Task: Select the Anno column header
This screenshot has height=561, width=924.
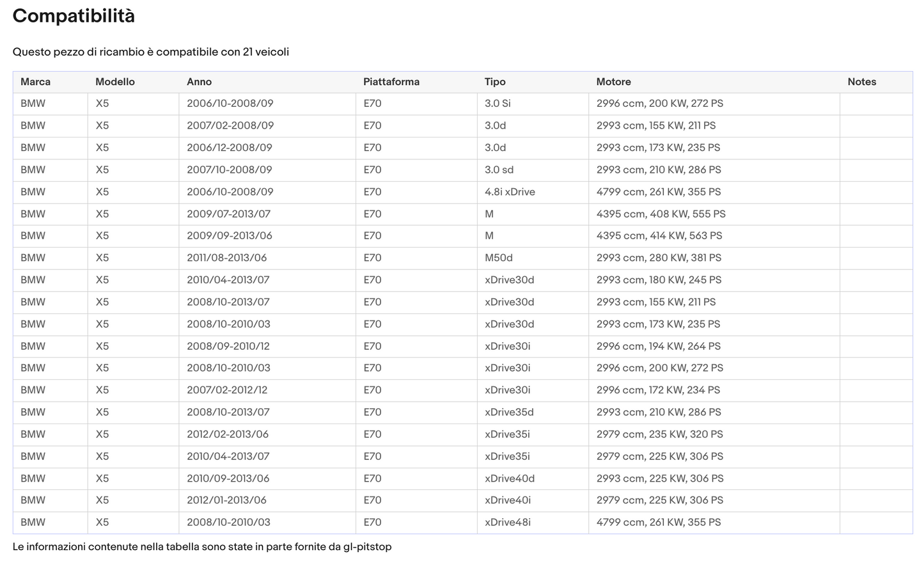Action: point(199,82)
